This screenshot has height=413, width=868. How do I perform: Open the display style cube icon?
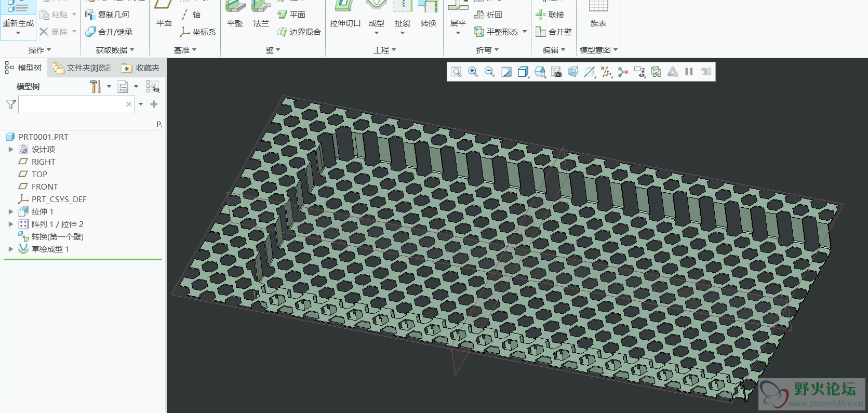(x=523, y=72)
